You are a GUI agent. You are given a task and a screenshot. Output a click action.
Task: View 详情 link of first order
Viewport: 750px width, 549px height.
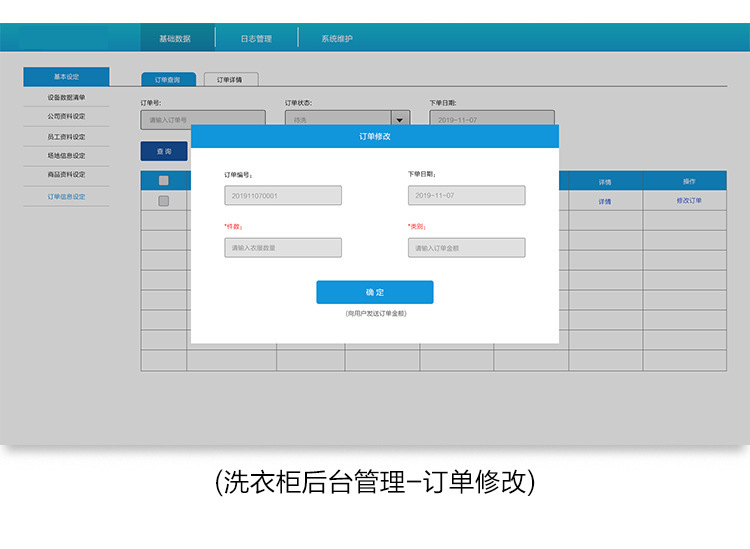click(x=605, y=201)
